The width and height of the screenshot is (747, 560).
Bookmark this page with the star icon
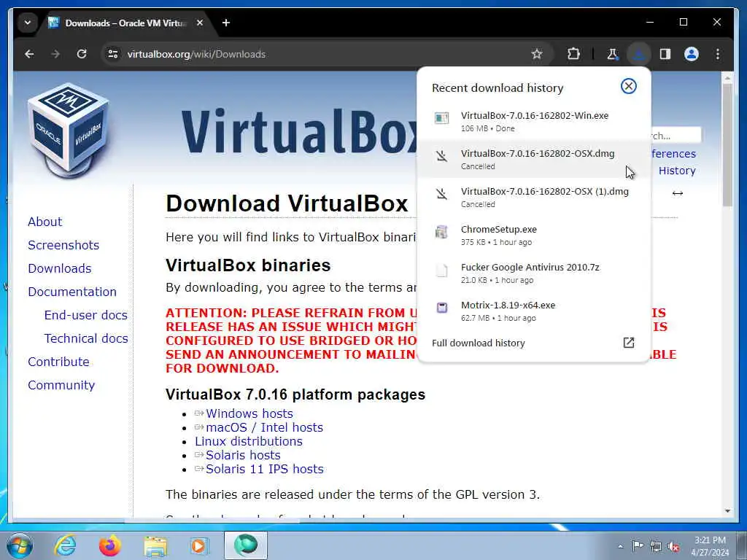coord(537,54)
